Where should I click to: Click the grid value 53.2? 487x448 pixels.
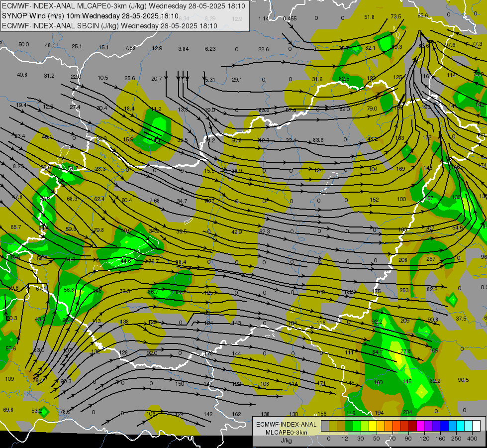37,411
